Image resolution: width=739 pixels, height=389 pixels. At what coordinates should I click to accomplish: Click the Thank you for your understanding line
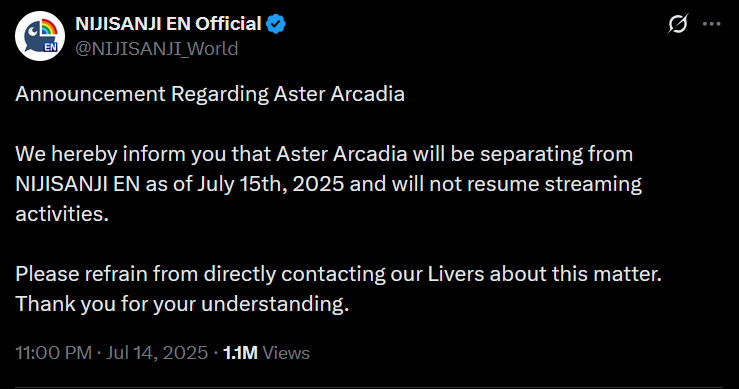pos(182,304)
